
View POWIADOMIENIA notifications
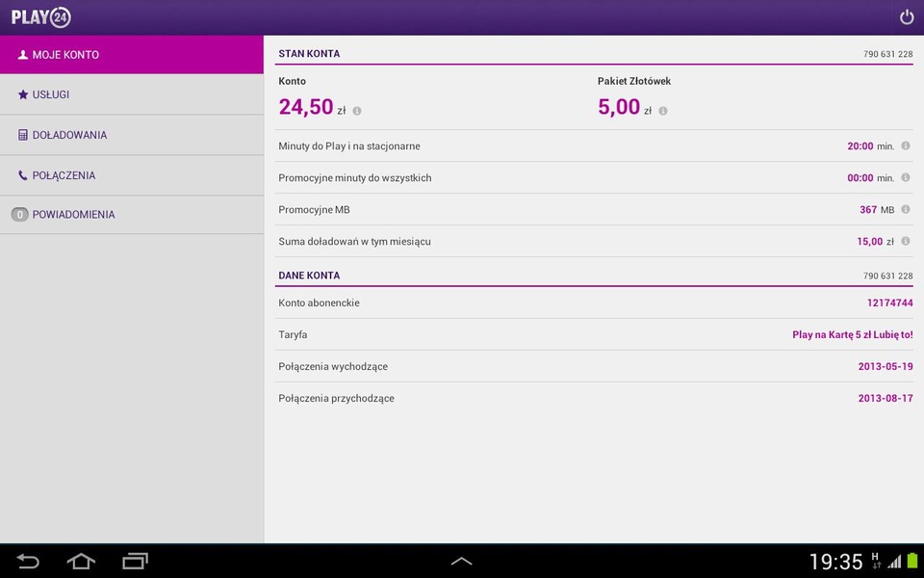[132, 215]
